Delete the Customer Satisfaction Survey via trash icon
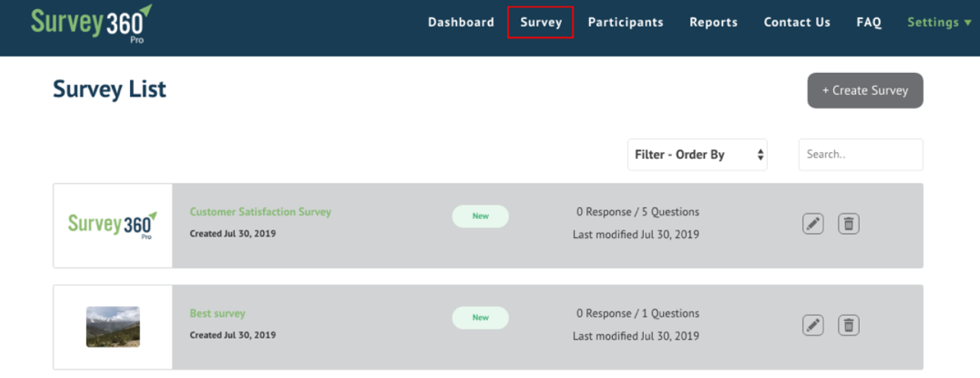 pyautogui.click(x=848, y=224)
